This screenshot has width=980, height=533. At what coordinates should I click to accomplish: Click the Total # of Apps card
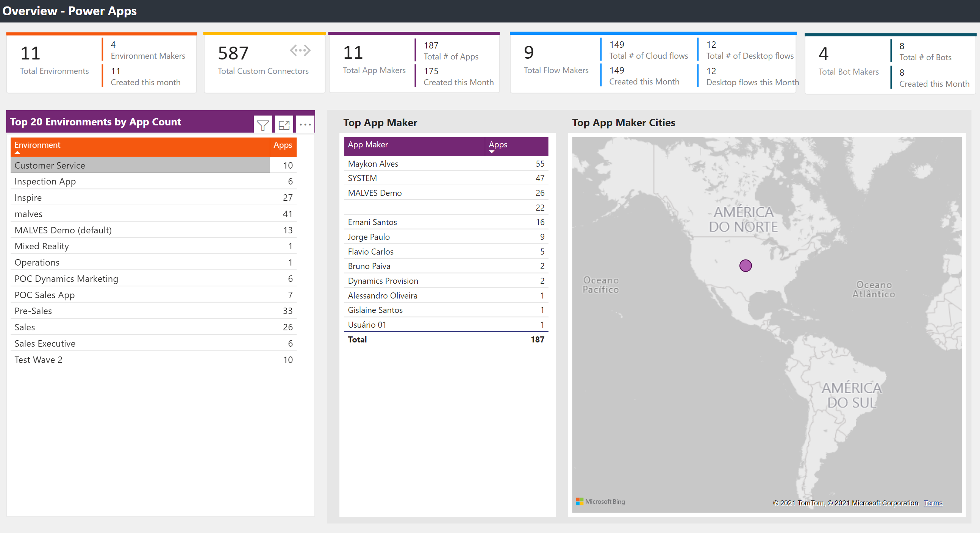pyautogui.click(x=450, y=51)
